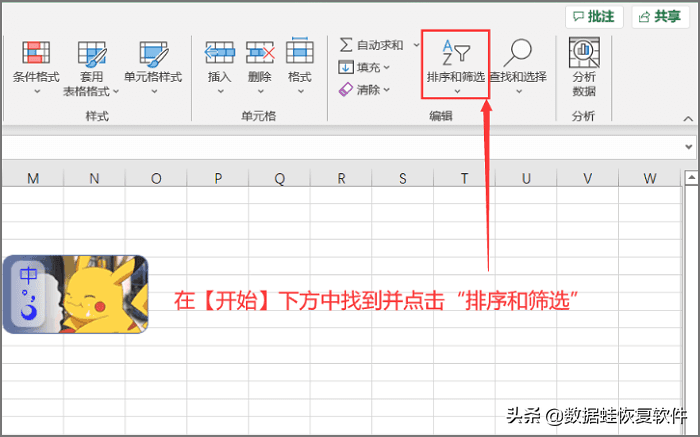Viewport: 700px width, 437px height.
Task: Click the Format as Table (套用表格格式) icon
Action: 92,53
